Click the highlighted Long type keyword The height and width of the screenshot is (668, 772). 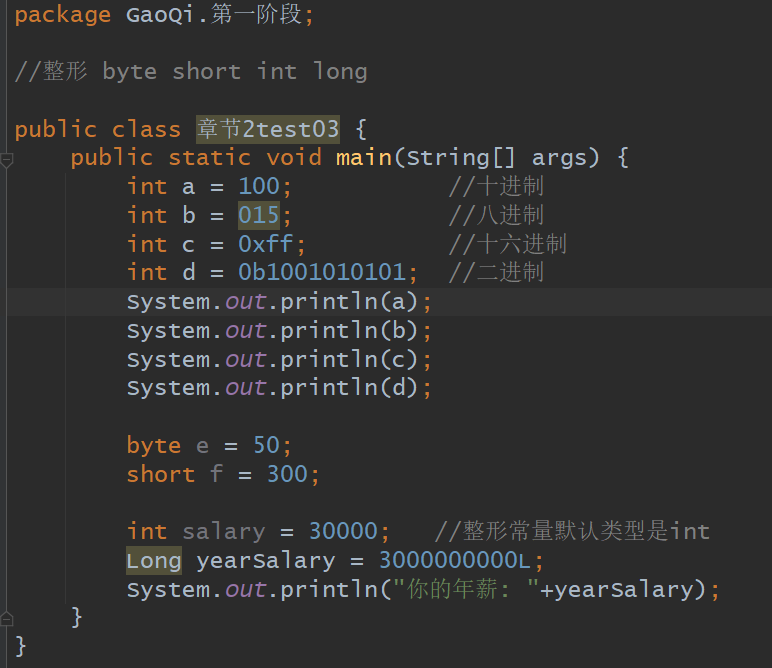(153, 560)
